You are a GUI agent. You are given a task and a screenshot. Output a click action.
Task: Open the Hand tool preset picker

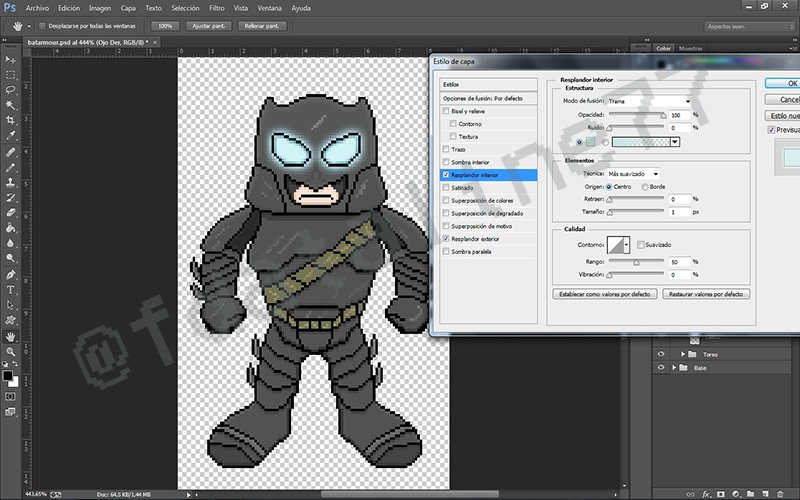pos(29,26)
